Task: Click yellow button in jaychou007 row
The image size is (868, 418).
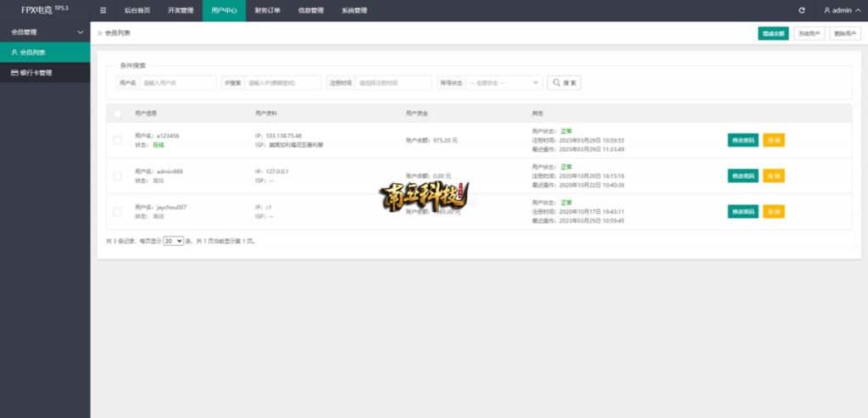Action: (774, 211)
